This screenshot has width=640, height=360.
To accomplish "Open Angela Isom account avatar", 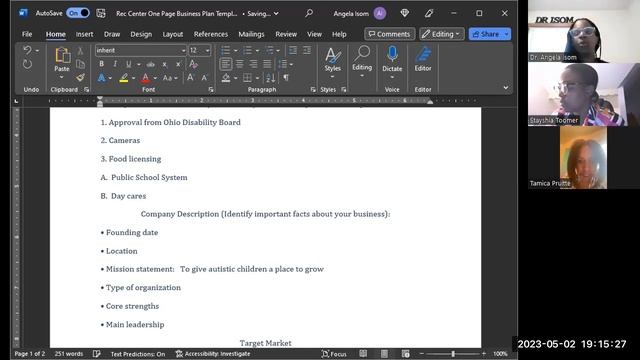I will coord(380,13).
